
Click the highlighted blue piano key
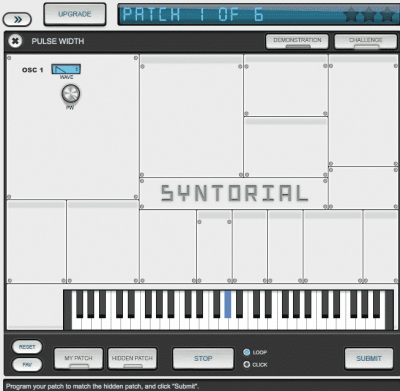(x=228, y=304)
